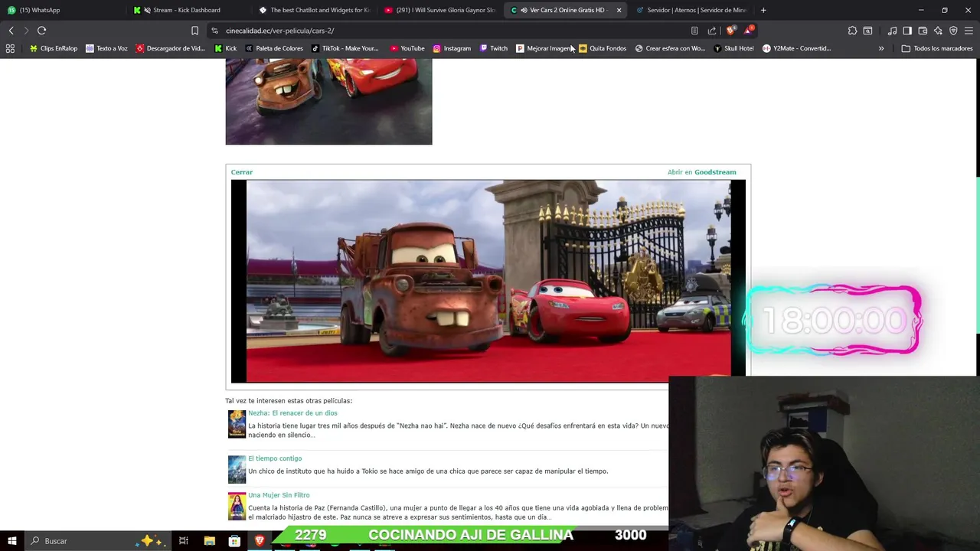Open Quita Fondos bookmark
Viewport: 980px width, 551px height.
[603, 48]
